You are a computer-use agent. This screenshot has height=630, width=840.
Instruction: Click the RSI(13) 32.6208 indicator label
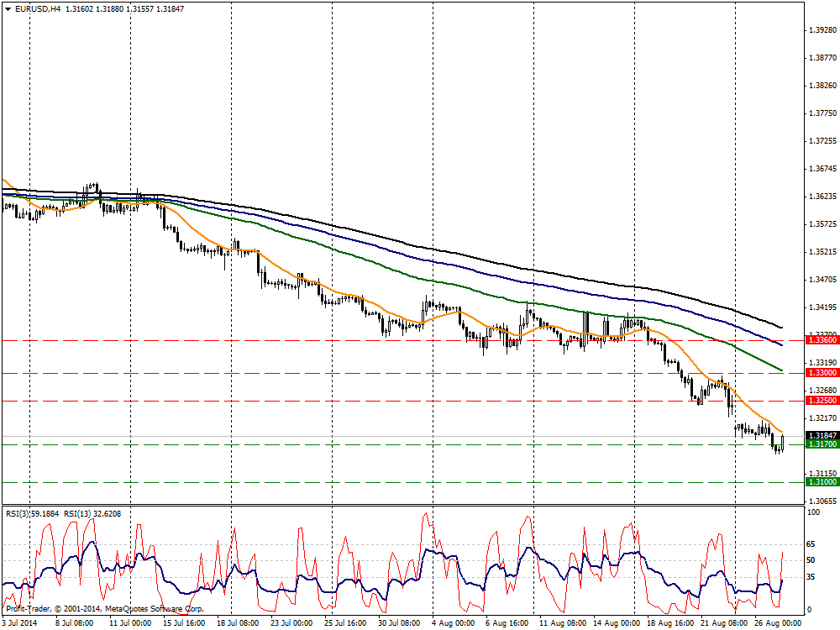click(92, 514)
